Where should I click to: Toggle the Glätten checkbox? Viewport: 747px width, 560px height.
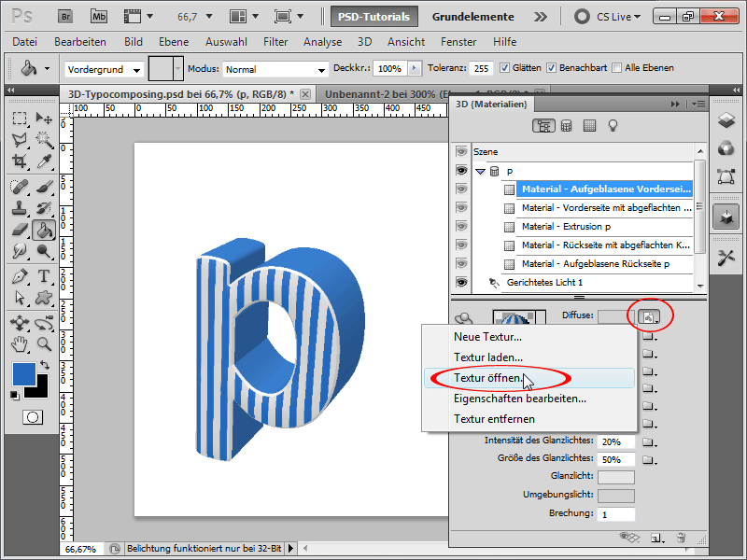[504, 68]
